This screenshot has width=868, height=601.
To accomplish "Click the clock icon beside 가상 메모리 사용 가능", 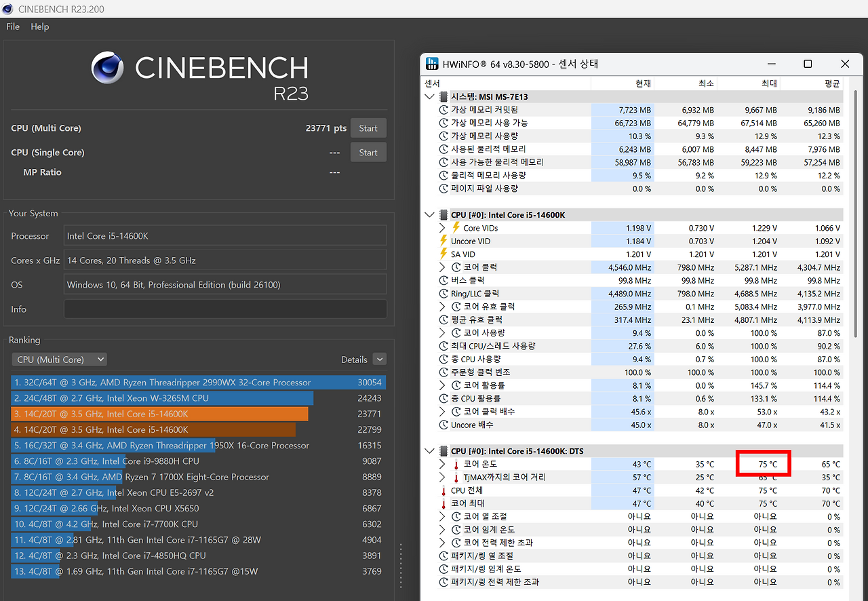I will [443, 123].
